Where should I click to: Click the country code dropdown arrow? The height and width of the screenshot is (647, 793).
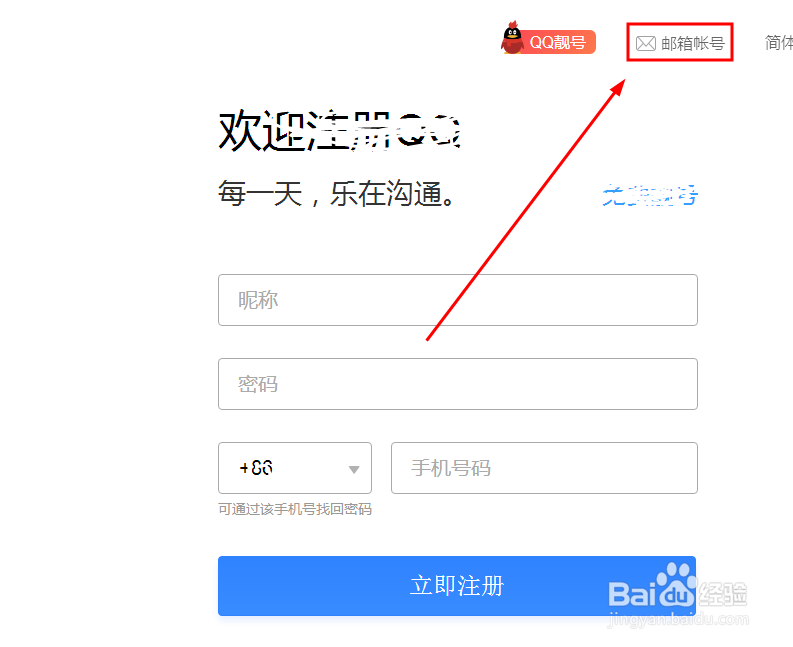coord(354,470)
